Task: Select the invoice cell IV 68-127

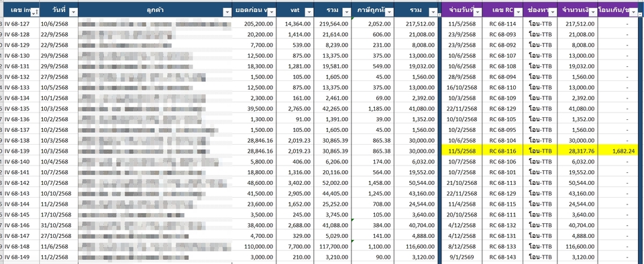Action: pos(21,24)
